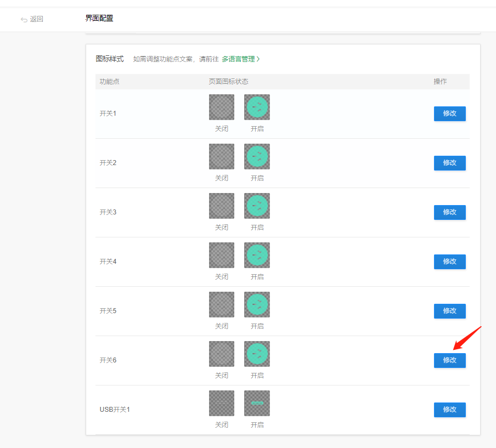The image size is (496, 448).
Task: Click 修改 in the 开关4 row
Action: (x=449, y=262)
